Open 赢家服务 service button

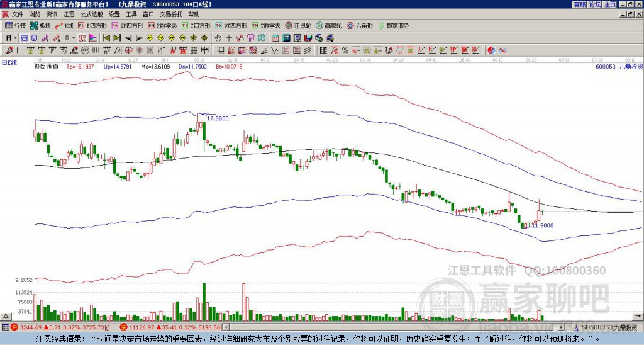394,25
